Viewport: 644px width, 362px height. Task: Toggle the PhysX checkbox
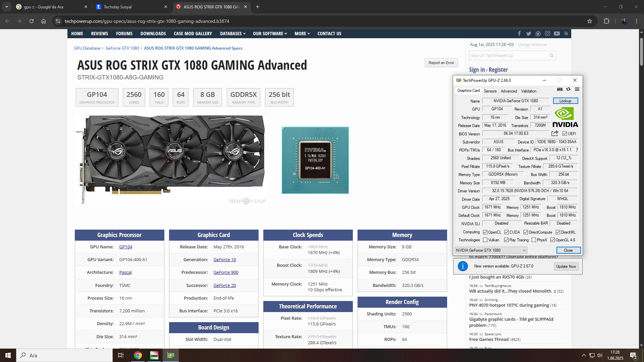pos(534,240)
